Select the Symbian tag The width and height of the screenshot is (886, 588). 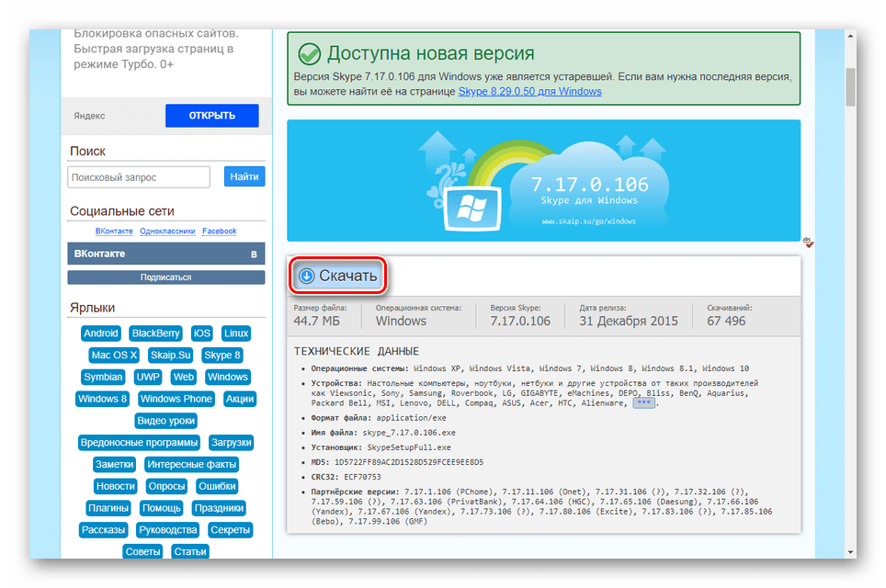click(x=103, y=377)
